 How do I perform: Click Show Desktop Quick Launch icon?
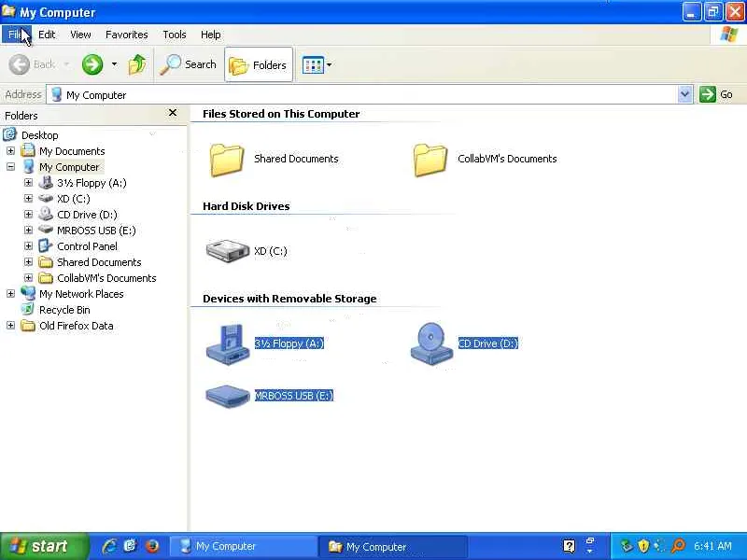click(130, 546)
